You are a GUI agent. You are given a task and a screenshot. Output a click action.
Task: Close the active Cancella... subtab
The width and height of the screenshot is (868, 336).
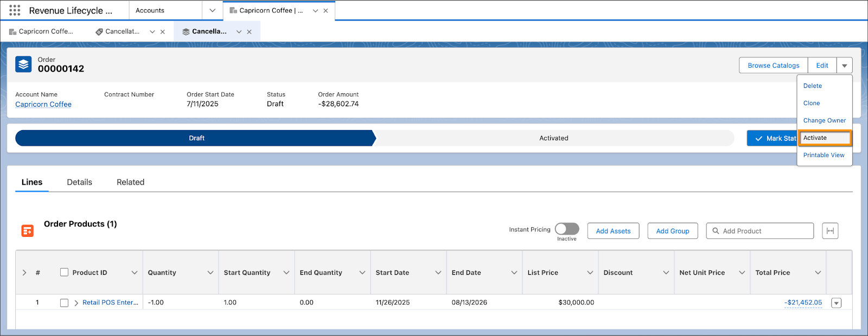(x=249, y=32)
